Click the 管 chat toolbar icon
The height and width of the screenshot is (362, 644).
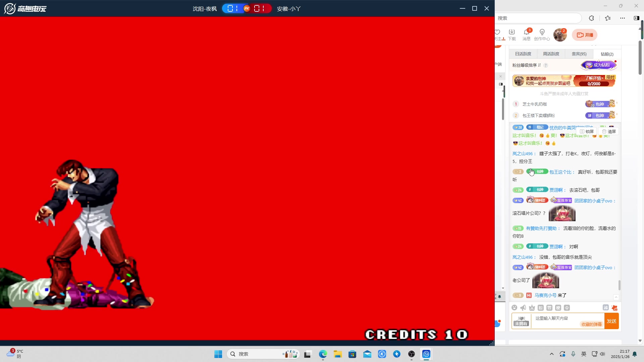549,308
